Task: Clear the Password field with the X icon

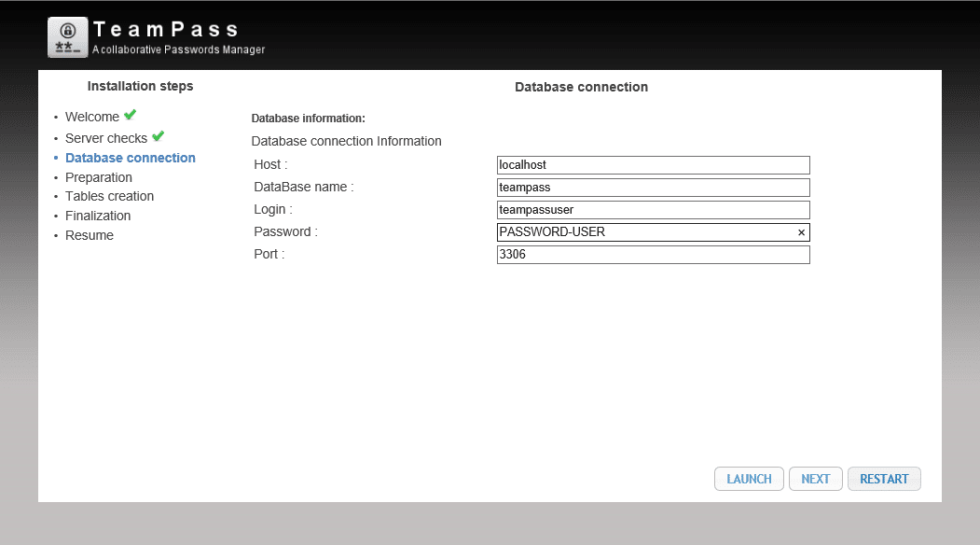Action: pyautogui.click(x=801, y=232)
